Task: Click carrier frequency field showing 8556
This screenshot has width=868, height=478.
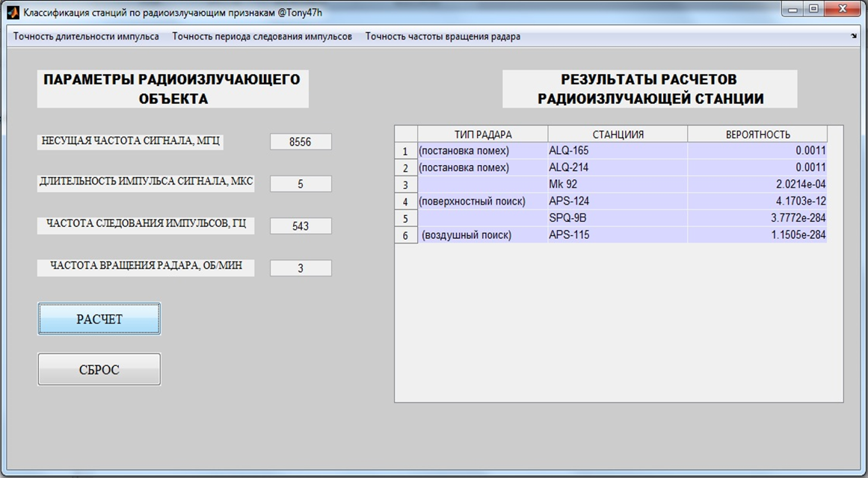Action: click(301, 142)
